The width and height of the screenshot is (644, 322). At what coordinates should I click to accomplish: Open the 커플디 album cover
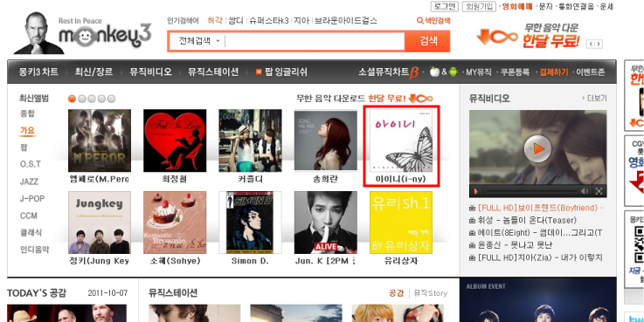pos(250,140)
